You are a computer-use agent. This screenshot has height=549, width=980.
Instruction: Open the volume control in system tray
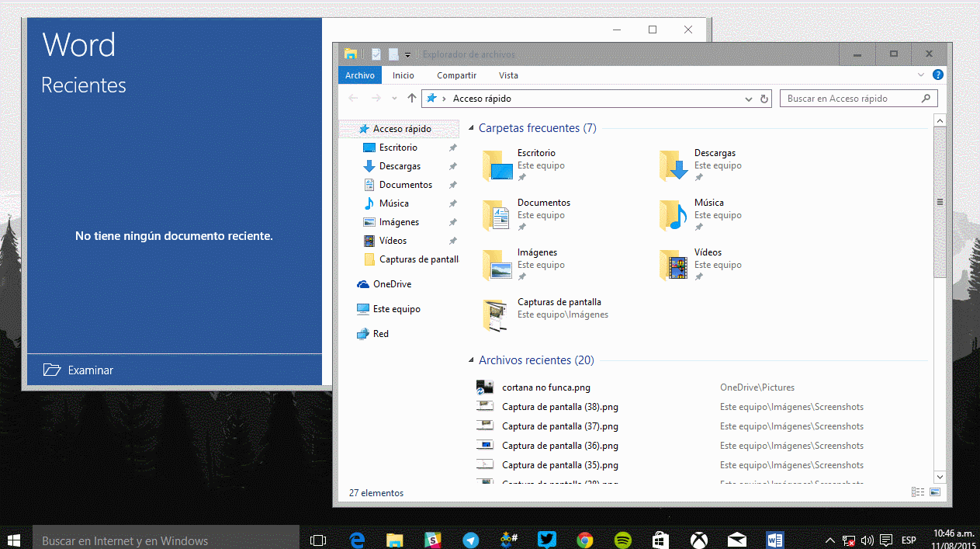867,540
